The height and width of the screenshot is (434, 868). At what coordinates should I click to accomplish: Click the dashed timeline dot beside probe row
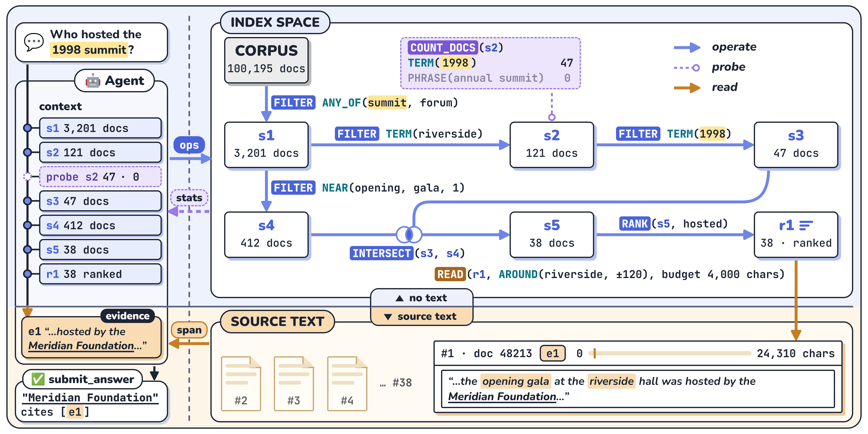click(x=27, y=177)
